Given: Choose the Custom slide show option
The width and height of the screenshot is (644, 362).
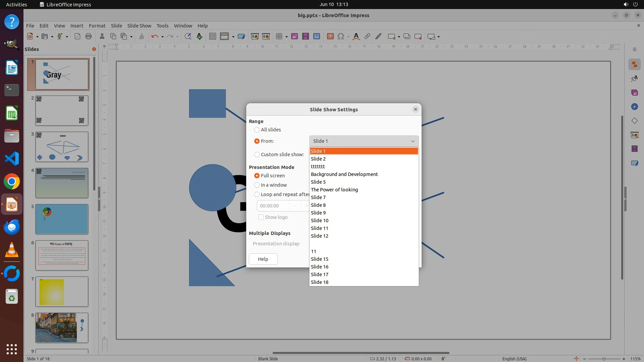Looking at the screenshot, I should pos(257,155).
